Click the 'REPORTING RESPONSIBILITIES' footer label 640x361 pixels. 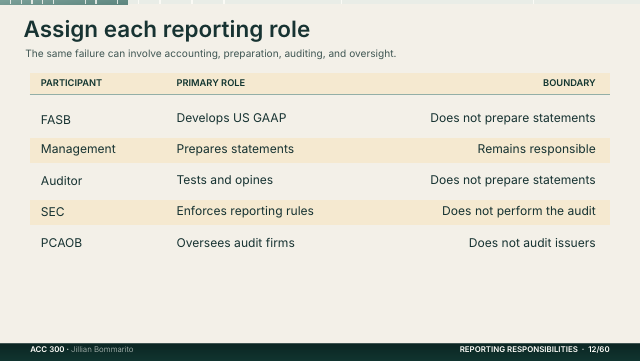click(x=518, y=350)
